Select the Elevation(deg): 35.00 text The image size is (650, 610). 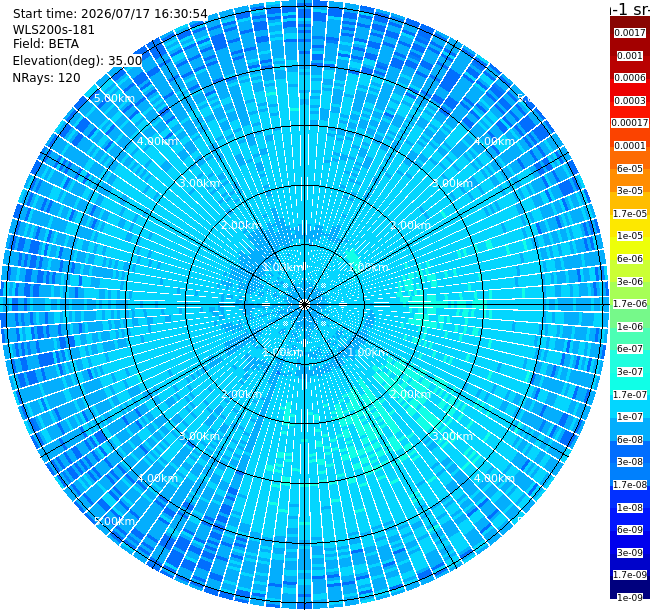(x=78, y=61)
